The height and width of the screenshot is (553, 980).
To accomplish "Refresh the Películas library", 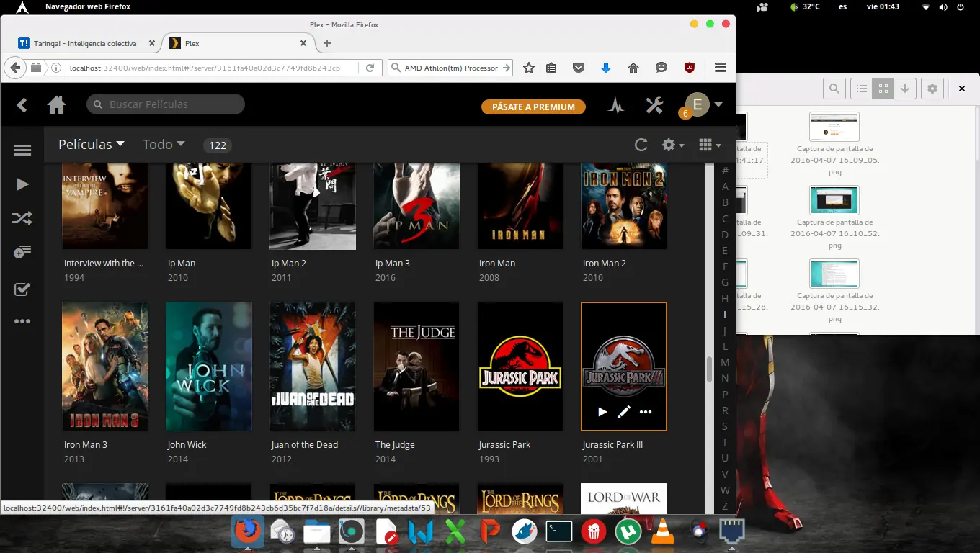I will click(x=641, y=145).
